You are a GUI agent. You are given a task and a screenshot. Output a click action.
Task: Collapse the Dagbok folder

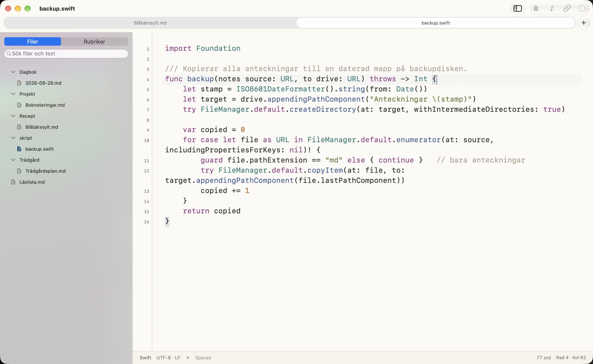pos(13,72)
